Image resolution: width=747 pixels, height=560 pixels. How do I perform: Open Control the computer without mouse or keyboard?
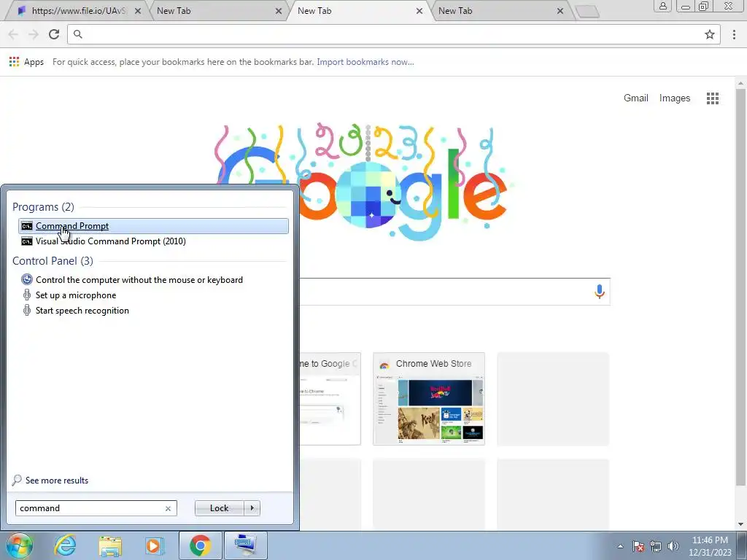pos(139,280)
